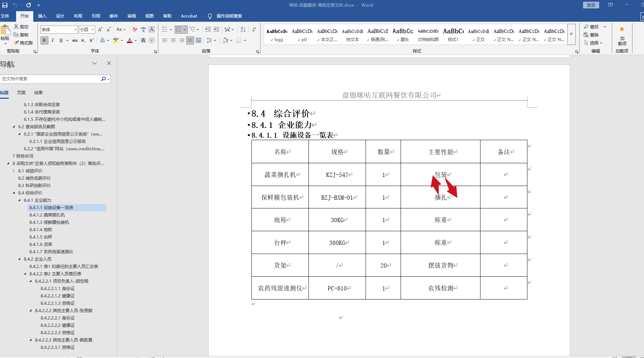This screenshot has height=358, width=644.
Task: Click the Copy (复制) button
Action: [21, 35]
